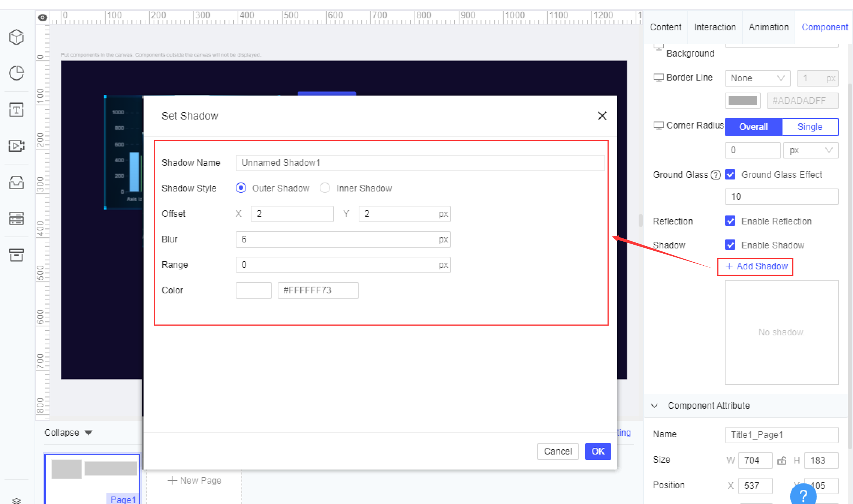
Task: Click the monitor icon beside Corner Radius
Action: pos(658,126)
